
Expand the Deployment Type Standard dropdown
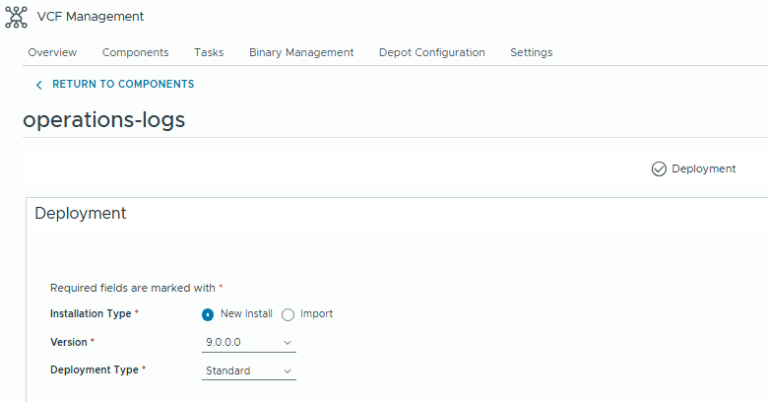[x=248, y=371]
